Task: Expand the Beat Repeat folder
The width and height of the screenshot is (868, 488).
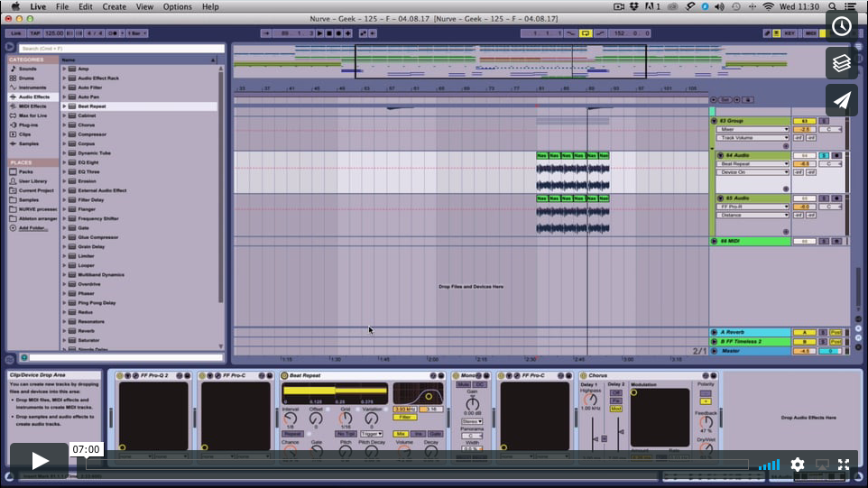Action: (64, 106)
